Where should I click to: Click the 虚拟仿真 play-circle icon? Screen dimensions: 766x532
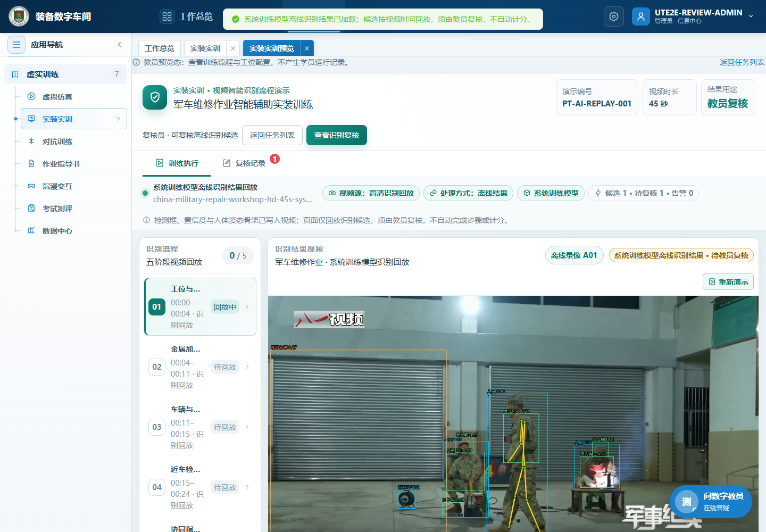click(31, 97)
